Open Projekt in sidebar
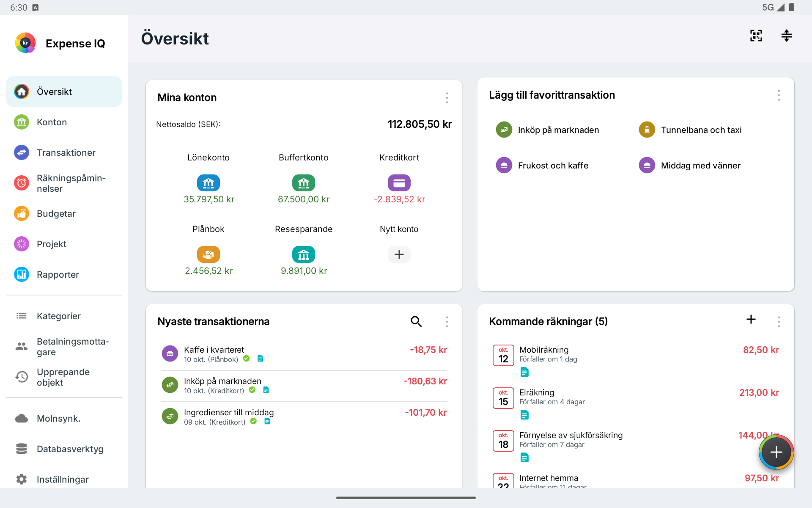Image resolution: width=812 pixels, height=508 pixels. [x=64, y=244]
